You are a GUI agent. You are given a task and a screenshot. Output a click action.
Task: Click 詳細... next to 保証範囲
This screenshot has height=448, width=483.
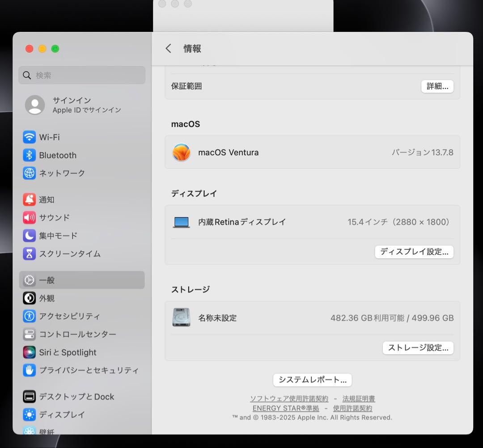tap(437, 86)
